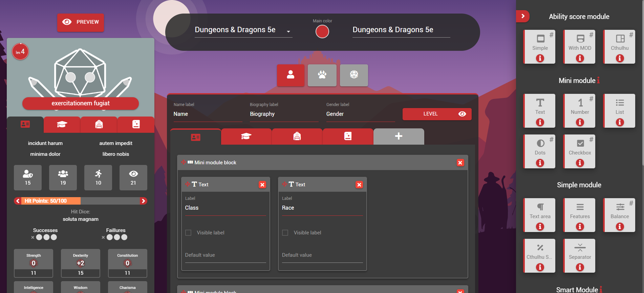Delete the first Mini module block
This screenshot has height=293, width=644.
[x=460, y=163]
